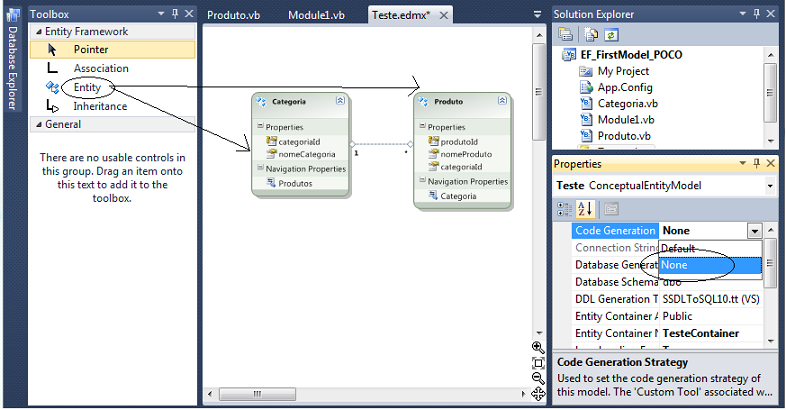Click the Zoom to 100% icon
Screen dimensions: 786x410
tap(538, 363)
